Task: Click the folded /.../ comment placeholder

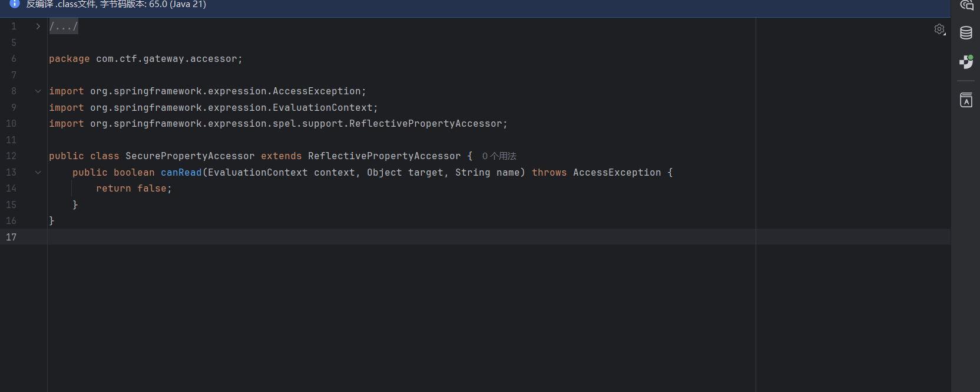Action: (x=64, y=27)
